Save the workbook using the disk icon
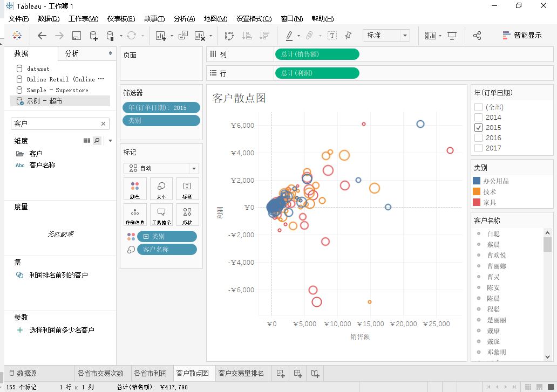The image size is (557, 392). tap(77, 36)
